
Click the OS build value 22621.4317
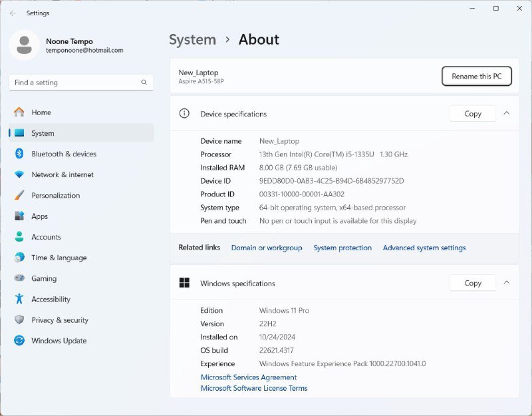coord(276,350)
